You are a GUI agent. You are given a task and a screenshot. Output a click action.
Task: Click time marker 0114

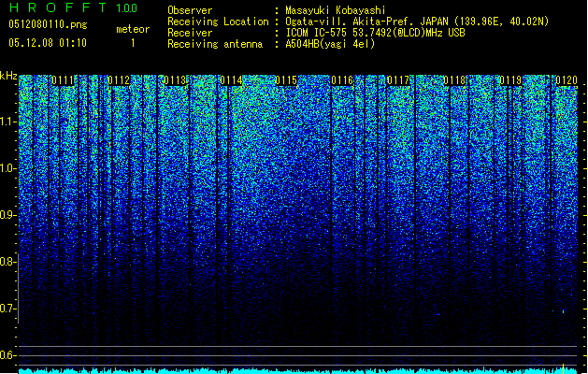231,80
